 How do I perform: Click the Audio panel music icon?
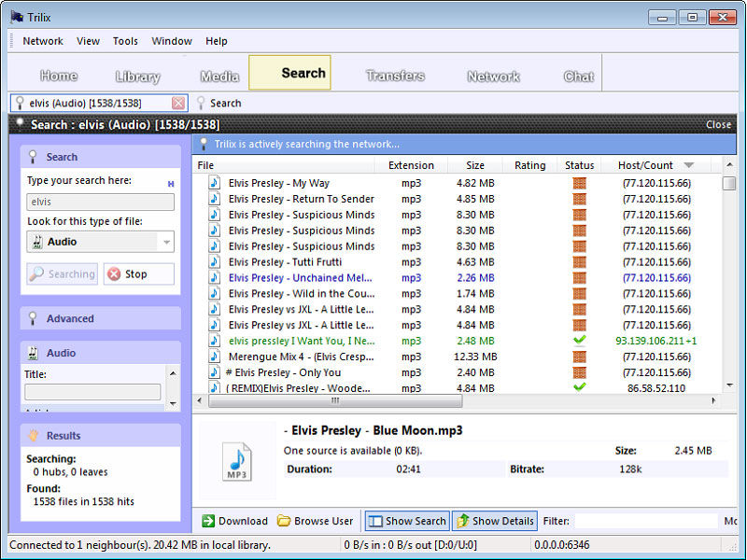click(x=33, y=353)
